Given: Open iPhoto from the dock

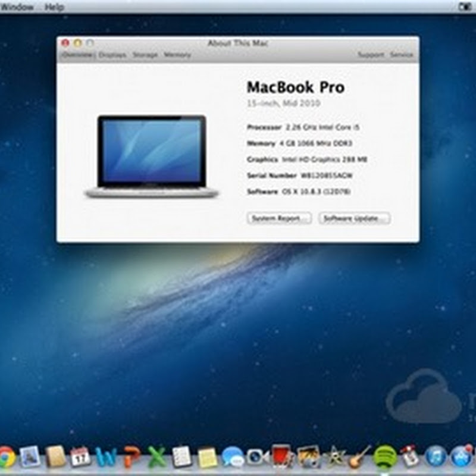Looking at the screenshot, I should pyautogui.click(x=308, y=456).
